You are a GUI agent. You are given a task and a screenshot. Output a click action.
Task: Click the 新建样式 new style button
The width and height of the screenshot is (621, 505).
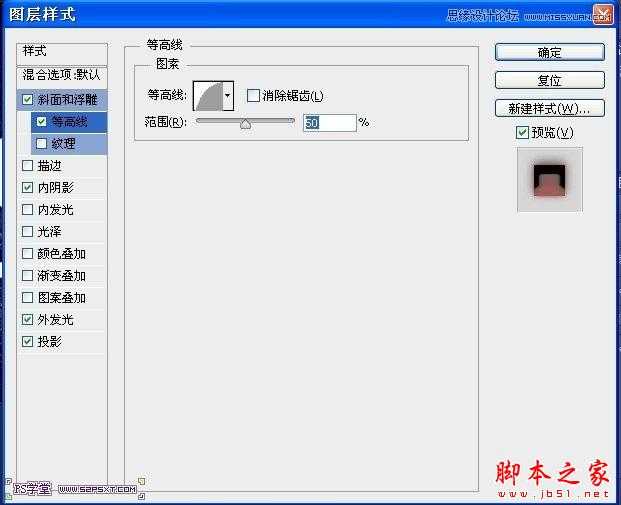coord(550,108)
